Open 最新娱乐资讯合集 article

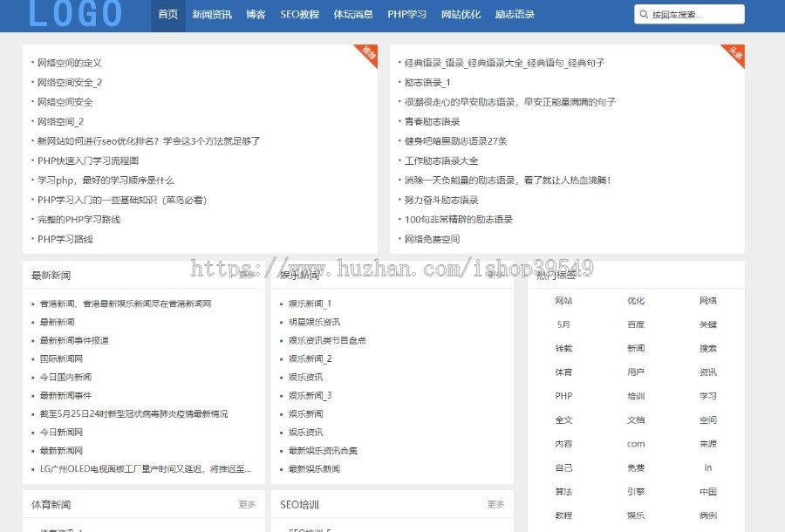323,451
